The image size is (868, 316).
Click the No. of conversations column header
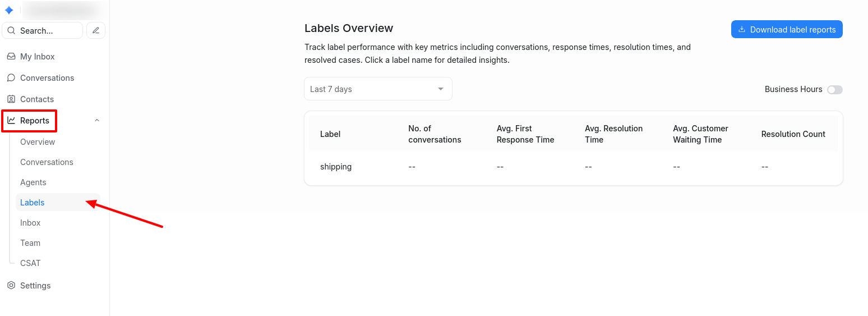point(435,134)
